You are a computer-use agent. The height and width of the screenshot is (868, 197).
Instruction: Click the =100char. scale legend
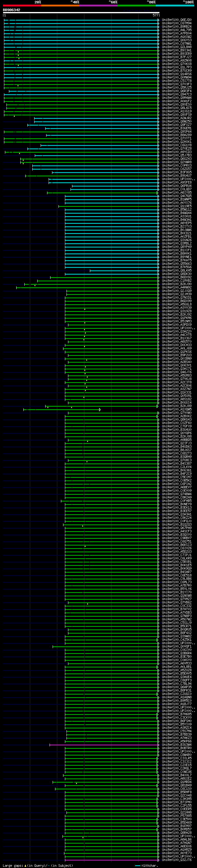point(146,865)
